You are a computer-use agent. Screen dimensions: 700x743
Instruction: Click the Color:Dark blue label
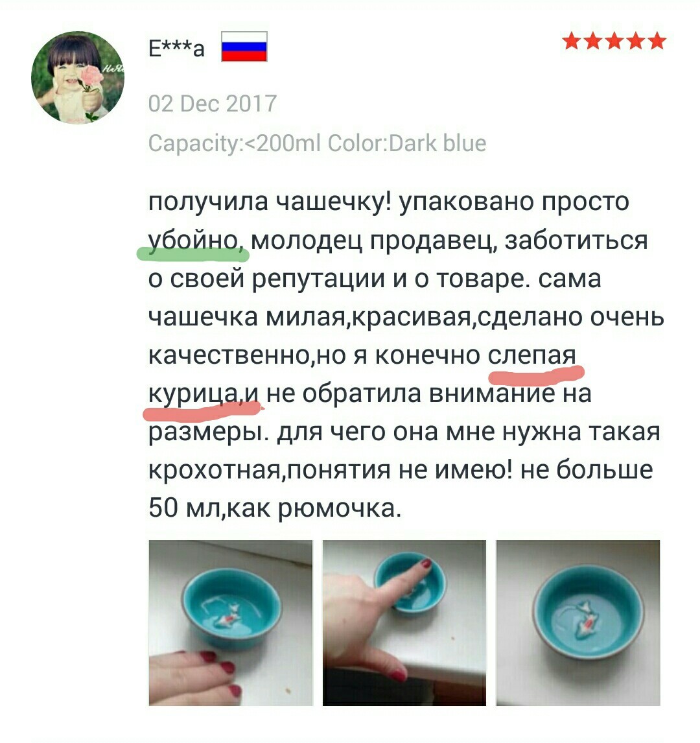click(407, 143)
